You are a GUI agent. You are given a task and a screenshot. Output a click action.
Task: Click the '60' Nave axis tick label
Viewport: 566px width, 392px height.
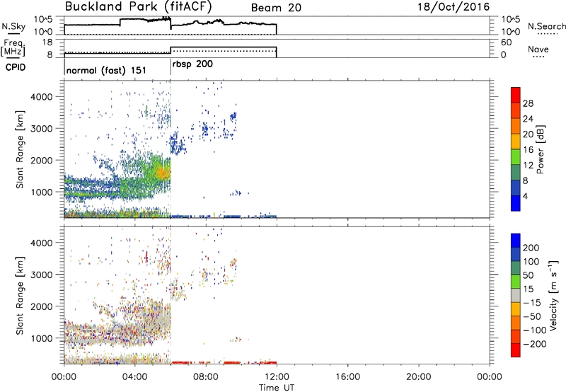507,42
